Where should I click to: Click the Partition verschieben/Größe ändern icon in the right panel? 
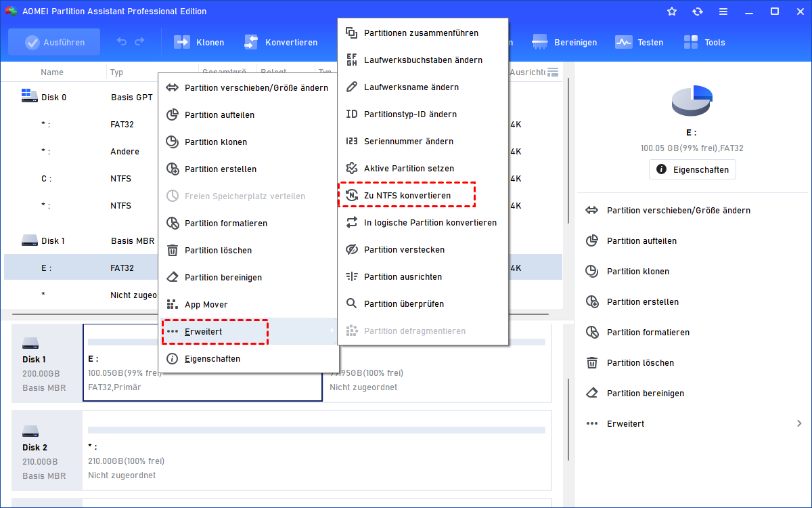click(x=592, y=210)
